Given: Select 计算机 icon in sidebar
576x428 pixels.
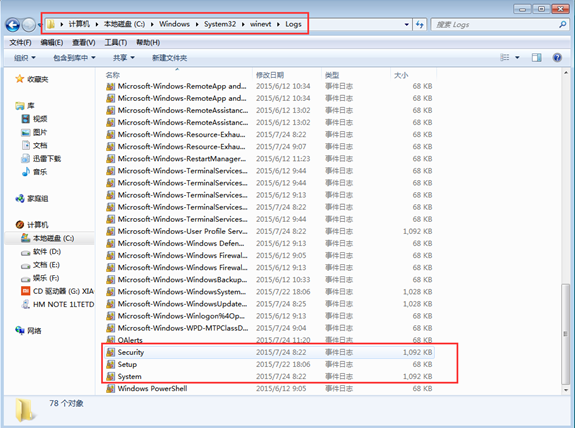Looking at the screenshot, I should click(19, 224).
